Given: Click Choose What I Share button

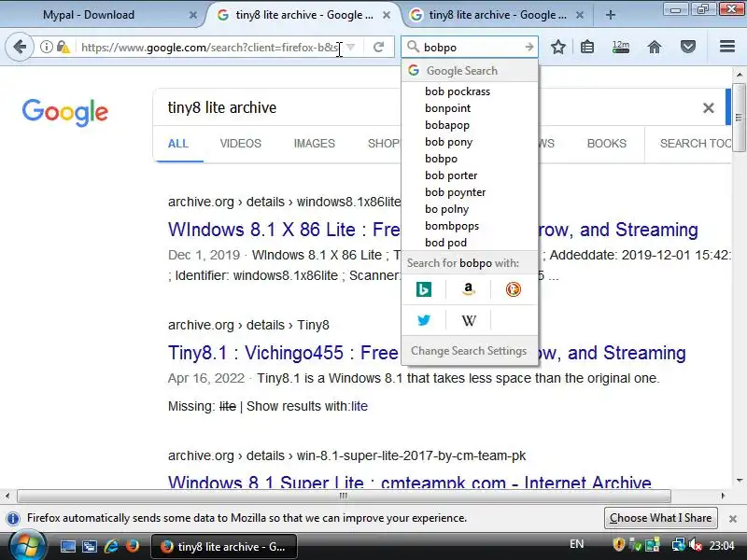Looking at the screenshot, I should [x=660, y=518].
